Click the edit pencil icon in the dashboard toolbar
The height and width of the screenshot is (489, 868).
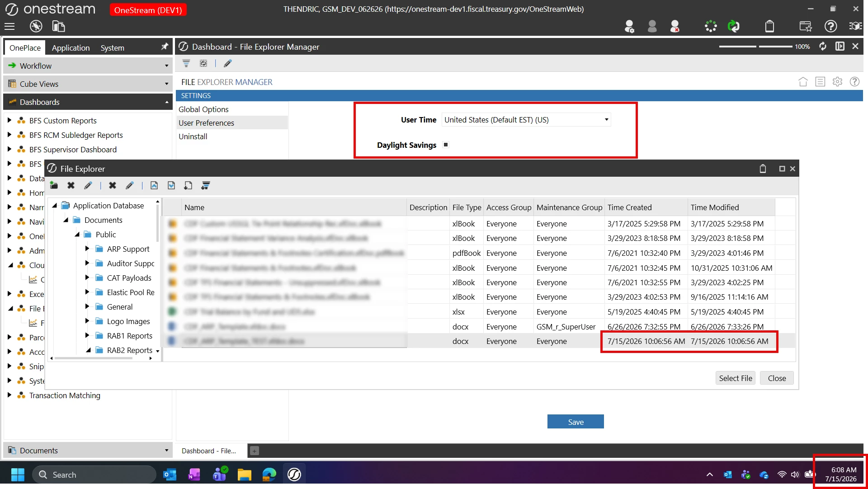(227, 63)
